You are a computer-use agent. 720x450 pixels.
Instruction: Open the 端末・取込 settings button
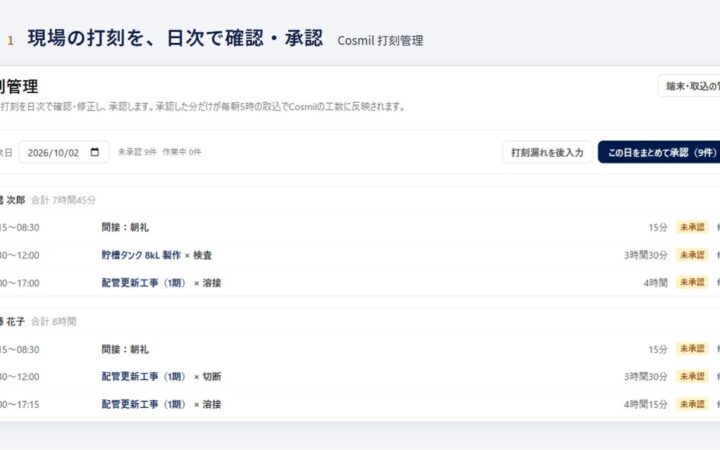[689, 86]
